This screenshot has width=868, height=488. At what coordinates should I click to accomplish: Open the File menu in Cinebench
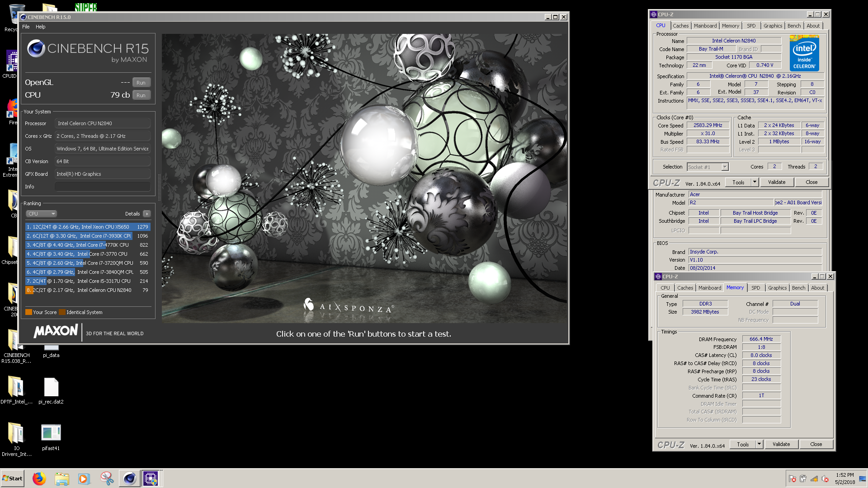tap(26, 27)
